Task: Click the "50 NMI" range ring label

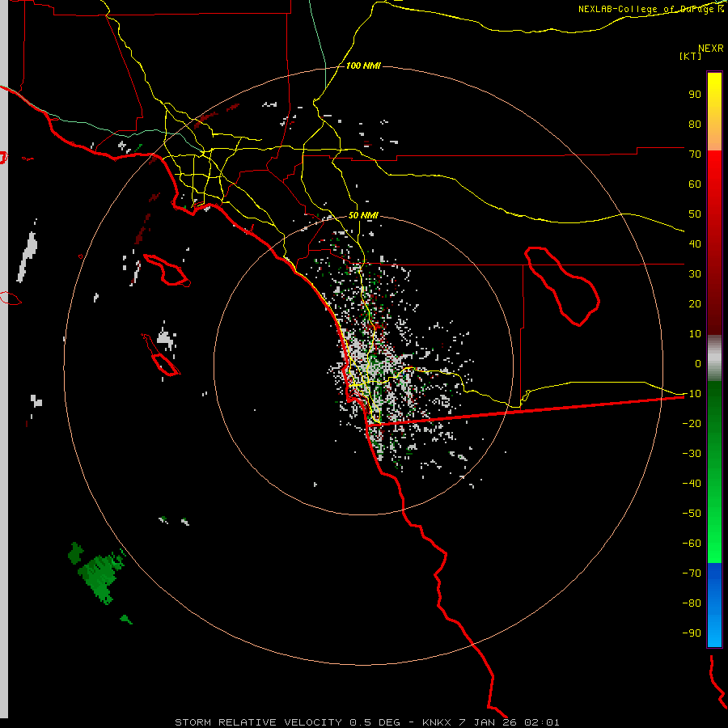Action: (x=363, y=215)
